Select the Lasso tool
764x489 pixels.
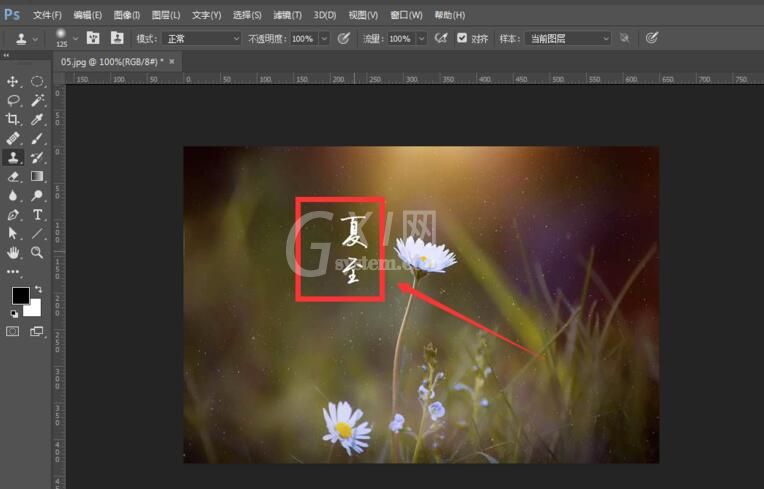click(13, 100)
